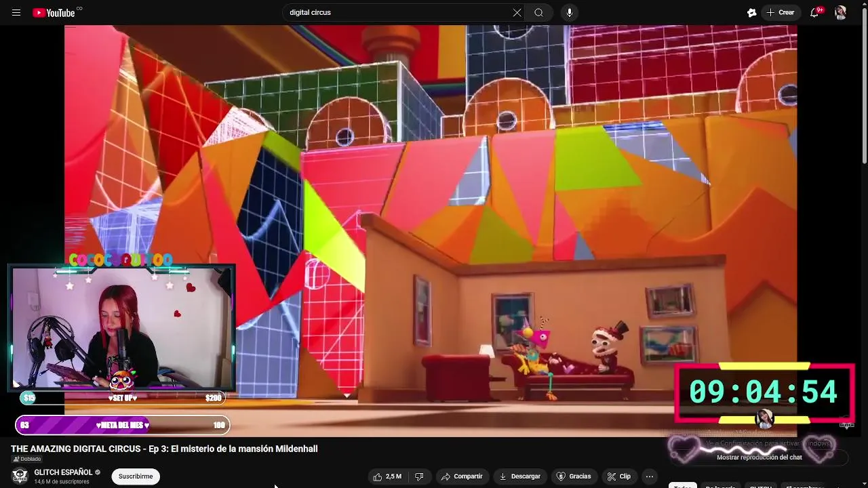Open the notifications bell
The image size is (868, 488).
pos(814,13)
